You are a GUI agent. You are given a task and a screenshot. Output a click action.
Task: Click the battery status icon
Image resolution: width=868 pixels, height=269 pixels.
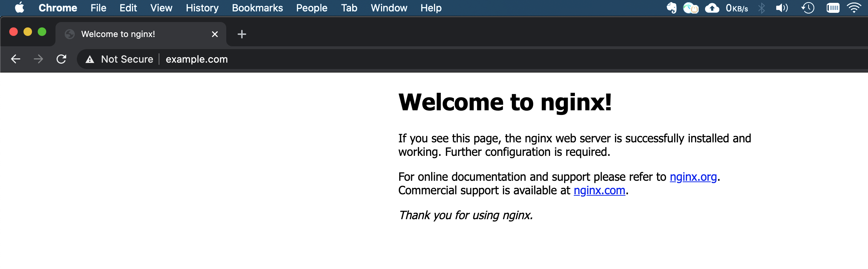coord(833,8)
